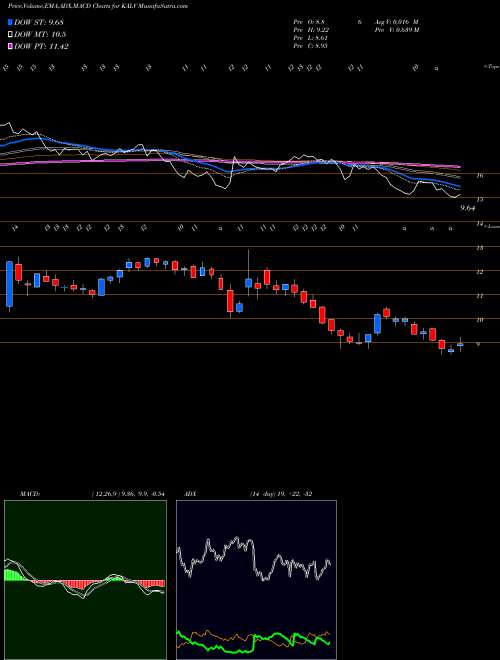The width and height of the screenshot is (500, 660).
Task: Click the purple DOW PT legend swatch
Action: (11, 46)
